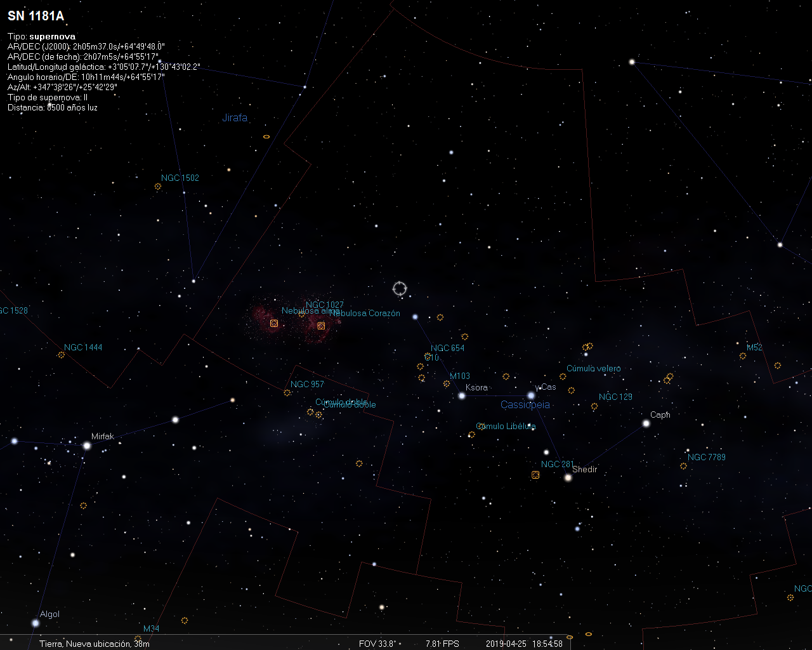Select the NGC 281 nebula marker
The height and width of the screenshot is (650, 812).
(535, 474)
